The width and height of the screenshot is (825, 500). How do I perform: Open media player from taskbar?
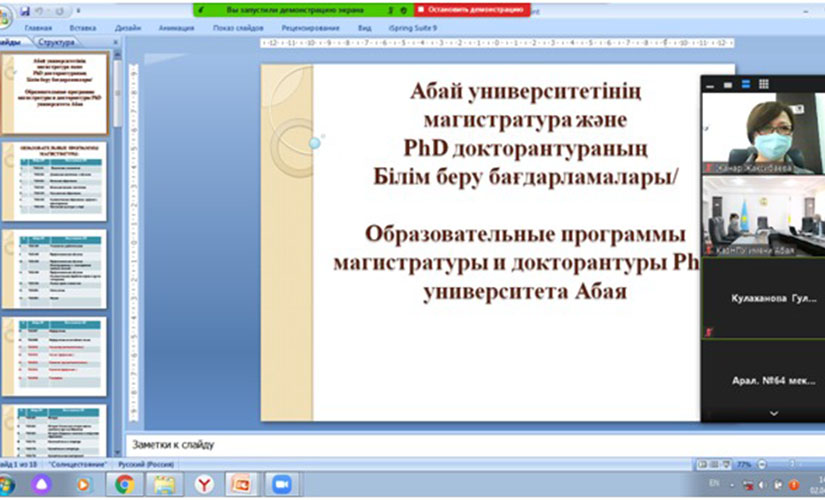coord(83,484)
